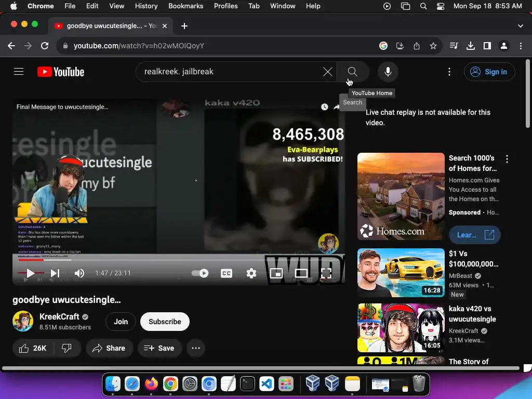Enter fullscreen video mode
The image size is (532, 399).
pyautogui.click(x=326, y=273)
